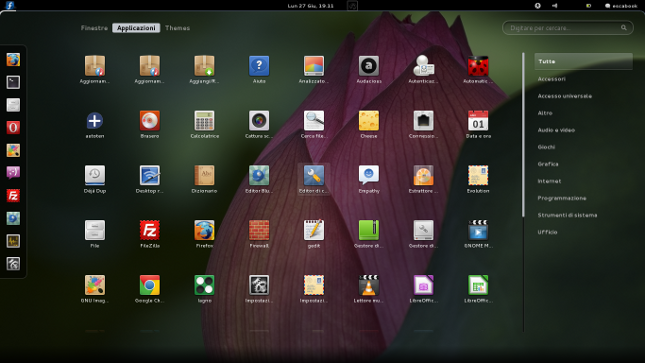This screenshot has width=645, height=363.
Task: Launch GNOME MPlayer video app
Action: [x=478, y=230]
